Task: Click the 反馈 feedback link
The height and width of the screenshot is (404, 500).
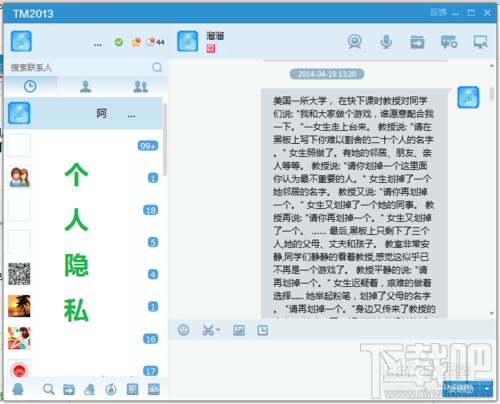Action: 438,13
